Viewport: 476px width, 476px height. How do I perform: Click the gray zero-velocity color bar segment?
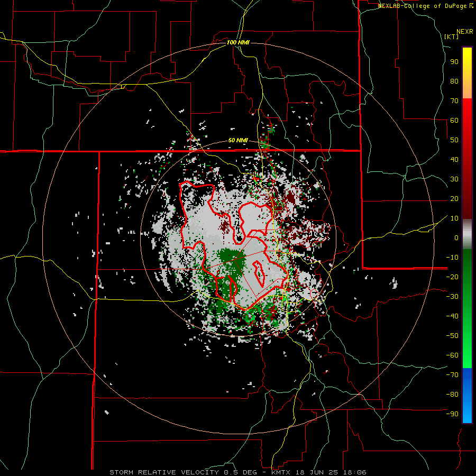pyautogui.click(x=467, y=234)
